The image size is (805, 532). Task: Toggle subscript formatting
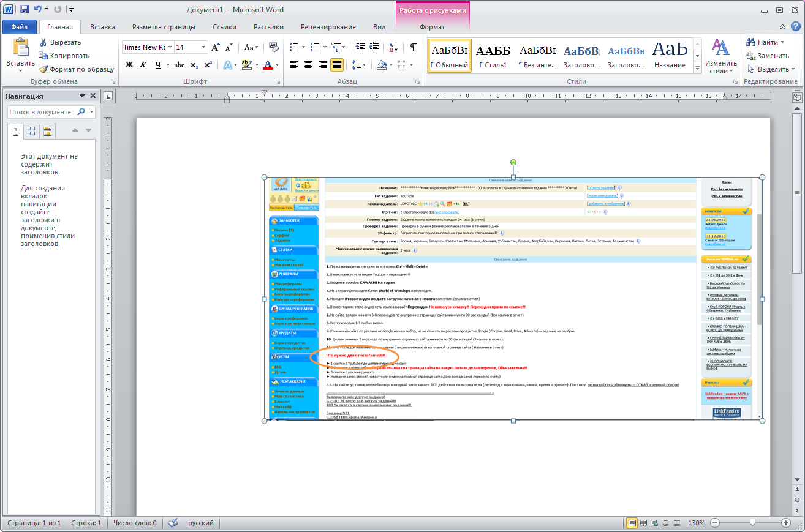(x=194, y=65)
